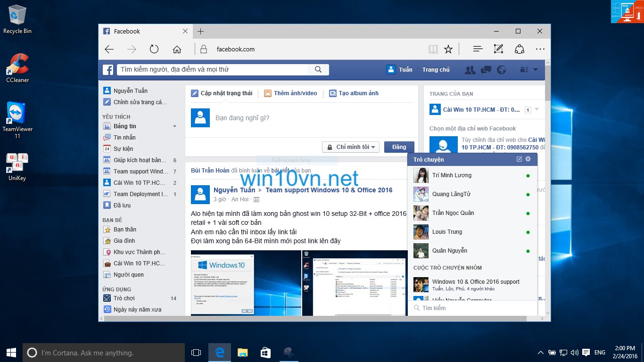Compose new message icon in chat panel

point(520,159)
